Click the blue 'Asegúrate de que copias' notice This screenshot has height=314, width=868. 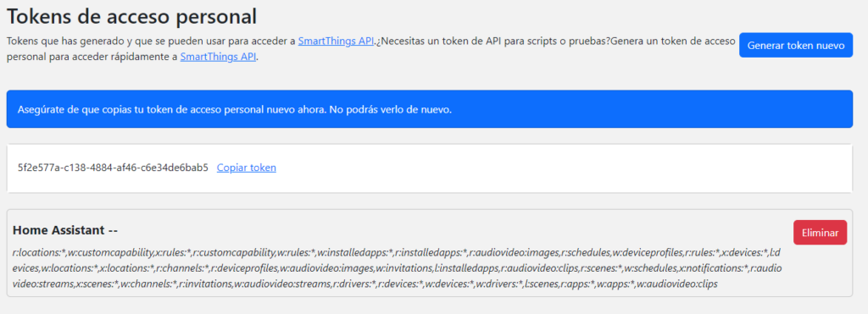(x=430, y=109)
